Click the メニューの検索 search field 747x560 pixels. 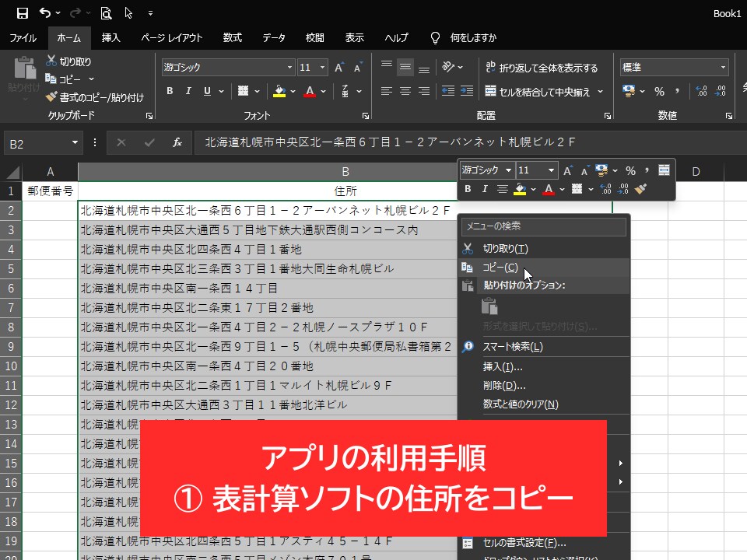[544, 226]
